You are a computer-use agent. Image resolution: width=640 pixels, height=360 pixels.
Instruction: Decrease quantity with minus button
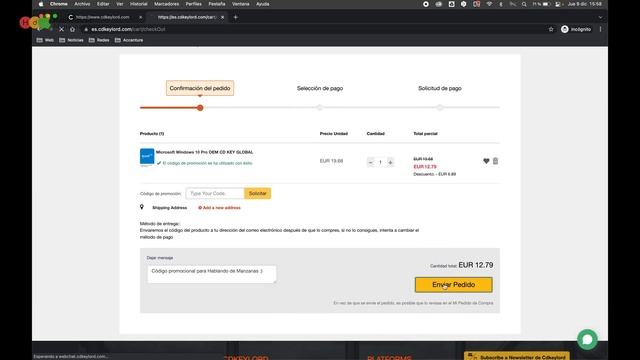(371, 162)
